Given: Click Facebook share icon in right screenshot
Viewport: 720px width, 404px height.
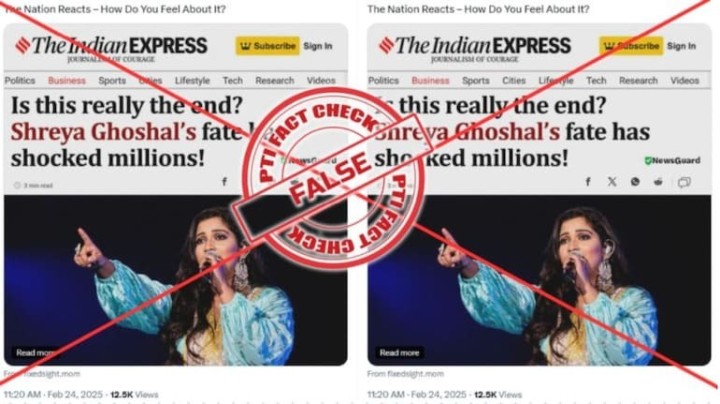Looking at the screenshot, I should point(588,182).
